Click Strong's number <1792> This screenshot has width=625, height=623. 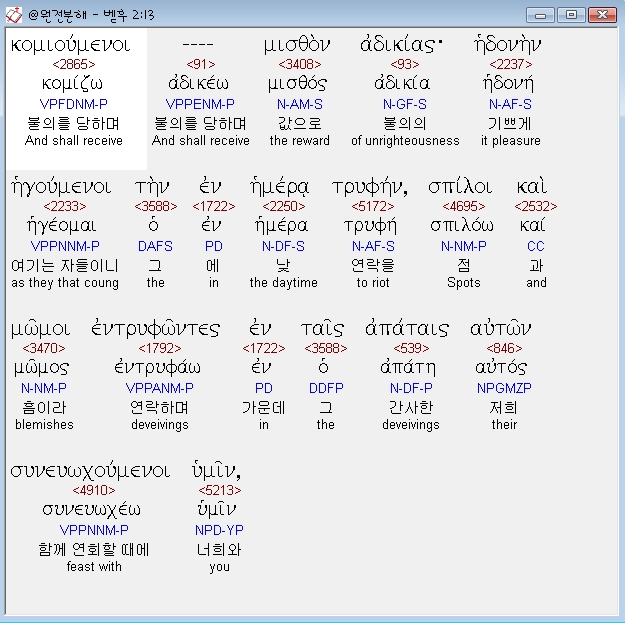(x=160, y=348)
